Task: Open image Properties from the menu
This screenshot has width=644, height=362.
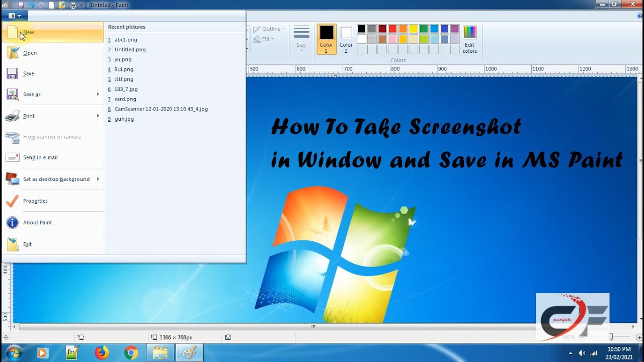Action: (53, 201)
